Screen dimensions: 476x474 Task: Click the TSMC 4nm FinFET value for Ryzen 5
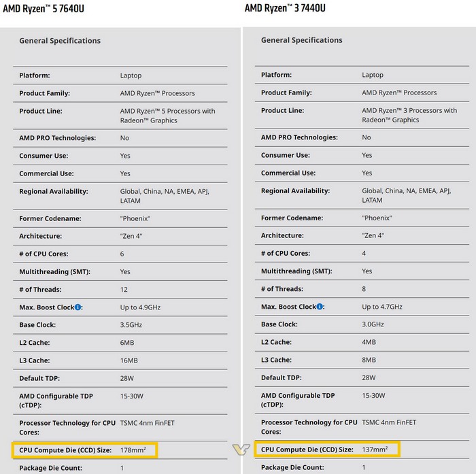[148, 423]
